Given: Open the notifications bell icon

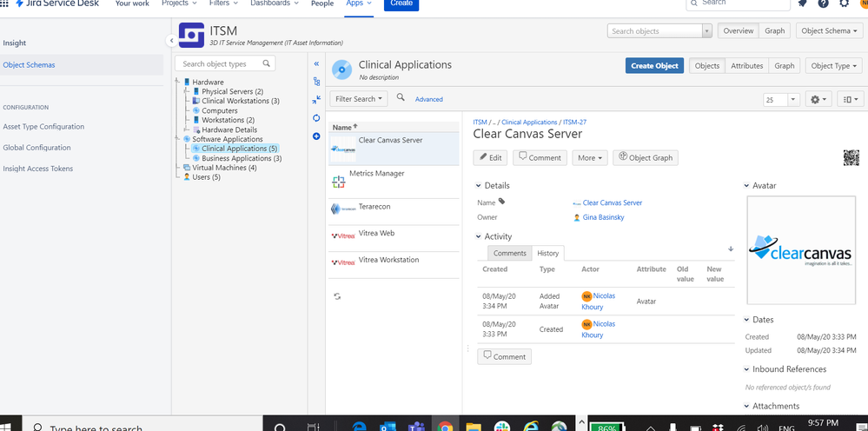Looking at the screenshot, I should [802, 3].
